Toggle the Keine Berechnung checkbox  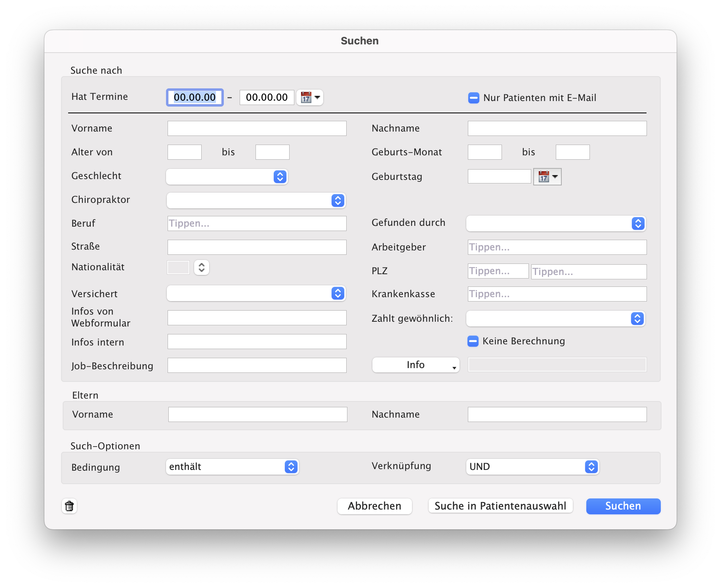(473, 341)
